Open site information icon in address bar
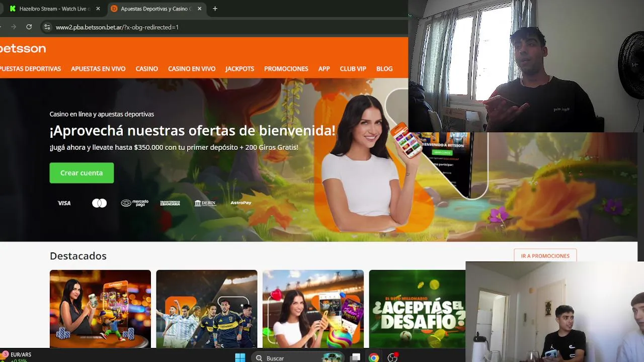The image size is (644, 362). coord(47,27)
